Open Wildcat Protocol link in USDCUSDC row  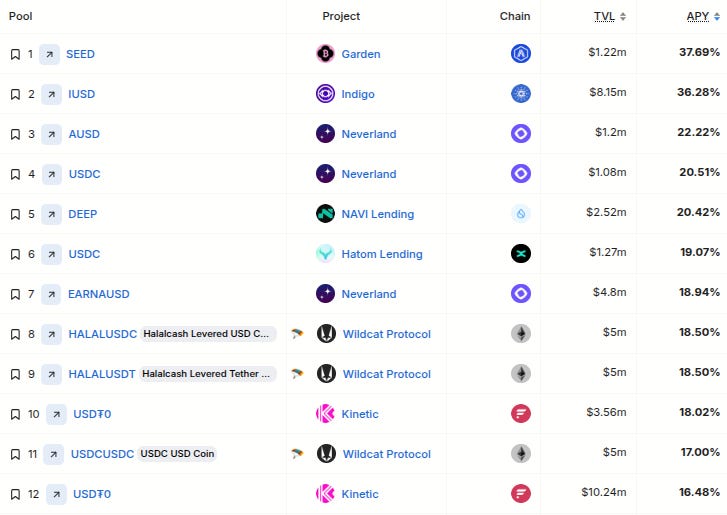[387, 454]
